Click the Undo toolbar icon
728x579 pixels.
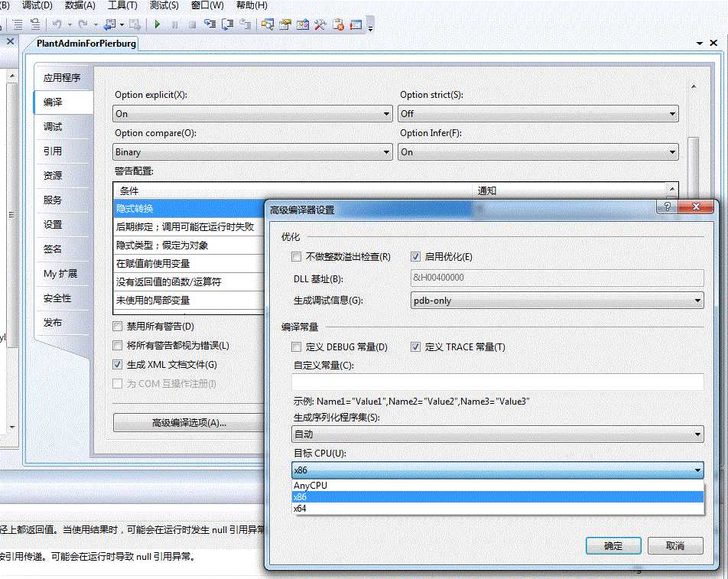point(57,24)
